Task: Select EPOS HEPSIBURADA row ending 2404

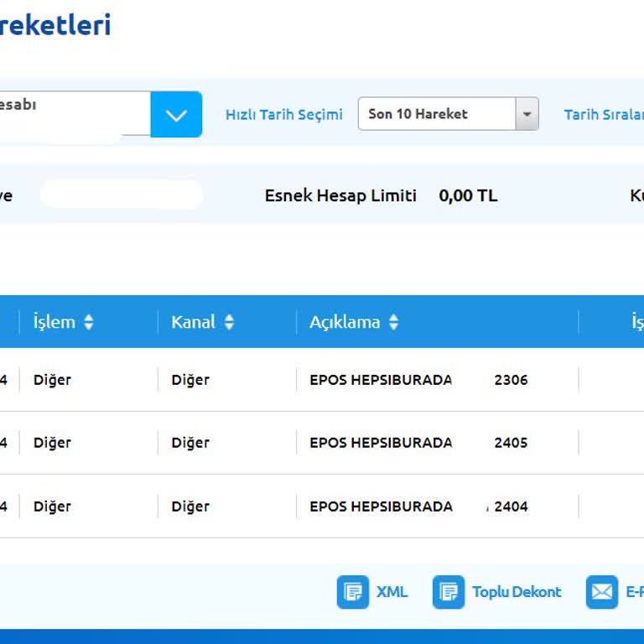Action: [322, 506]
